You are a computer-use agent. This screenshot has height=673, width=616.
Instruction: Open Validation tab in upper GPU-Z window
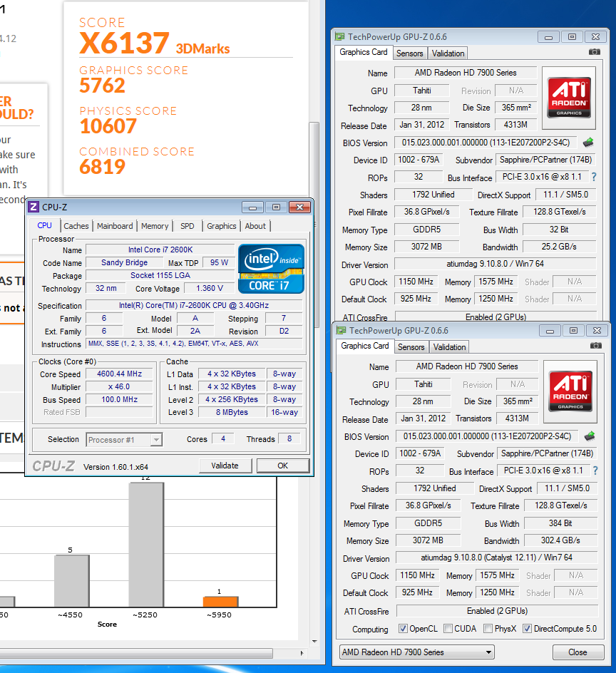click(x=448, y=53)
